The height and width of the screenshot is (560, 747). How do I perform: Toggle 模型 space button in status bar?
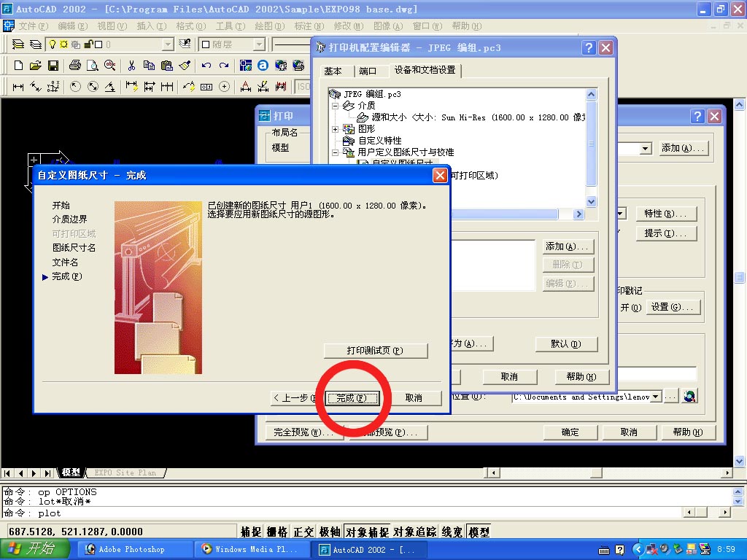point(479,532)
